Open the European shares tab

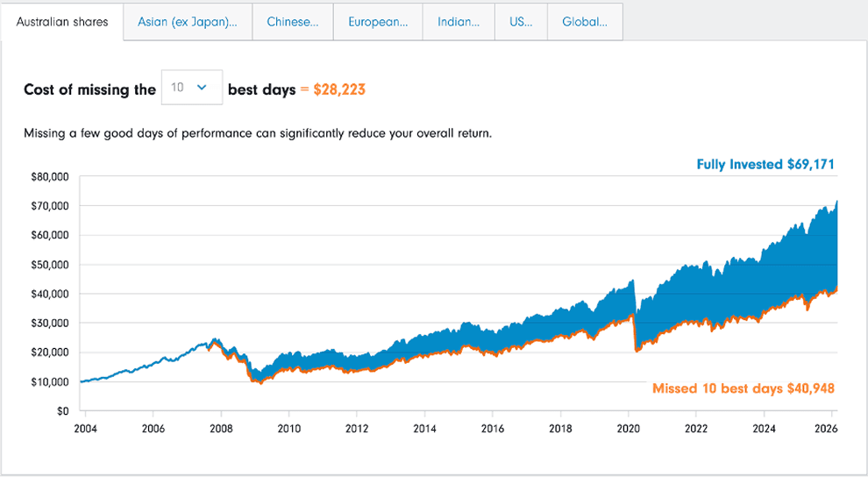tap(378, 22)
